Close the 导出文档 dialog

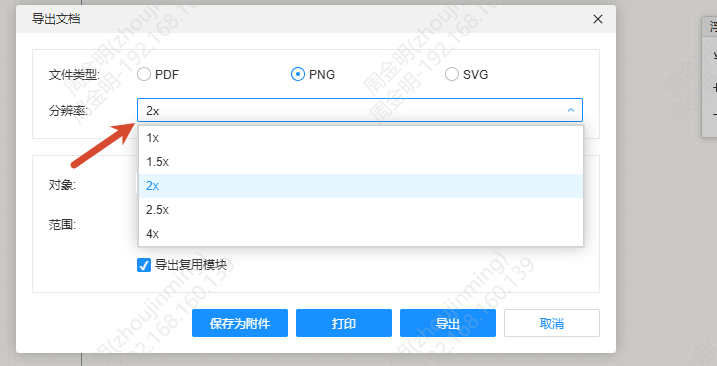pos(598,19)
